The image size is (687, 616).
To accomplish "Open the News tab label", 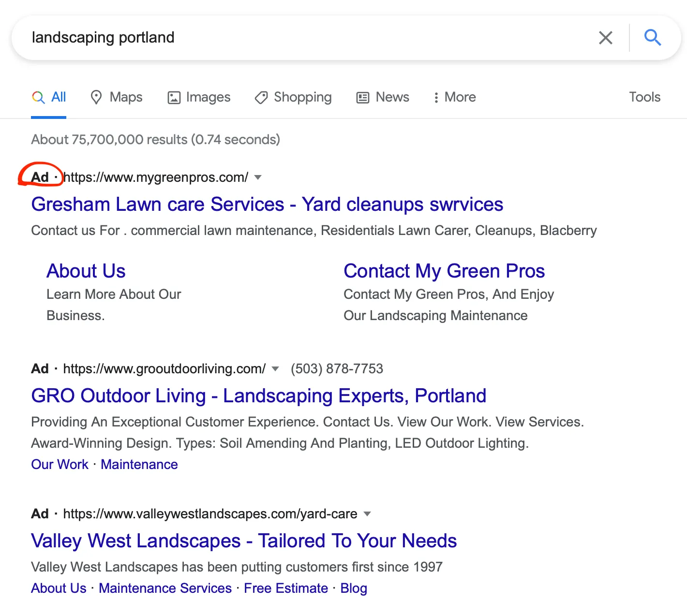I will [x=392, y=97].
